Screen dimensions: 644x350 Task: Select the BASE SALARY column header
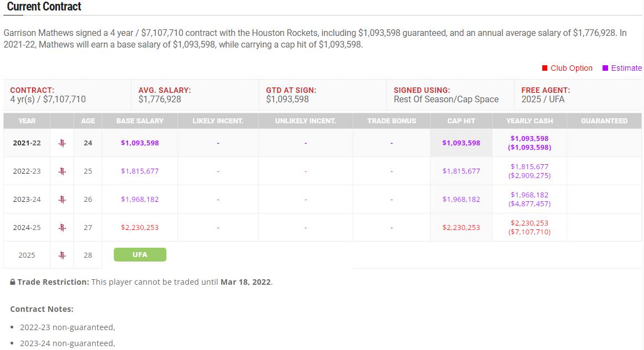(140, 121)
